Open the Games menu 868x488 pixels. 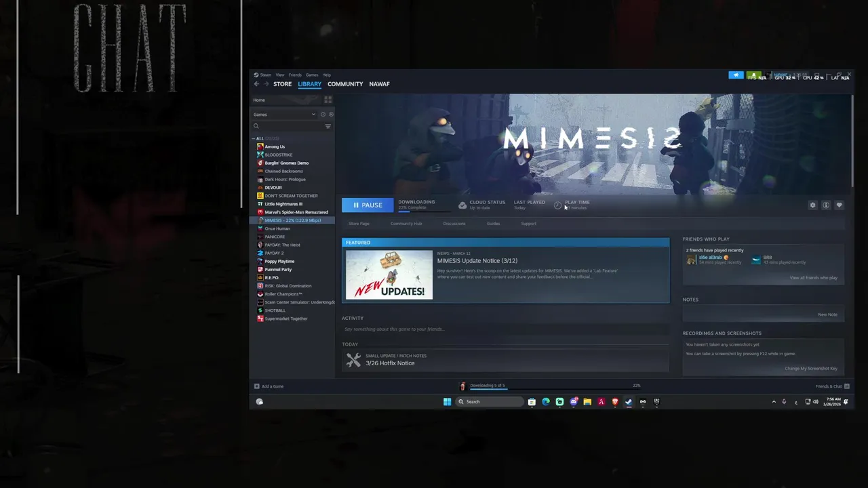pos(312,75)
